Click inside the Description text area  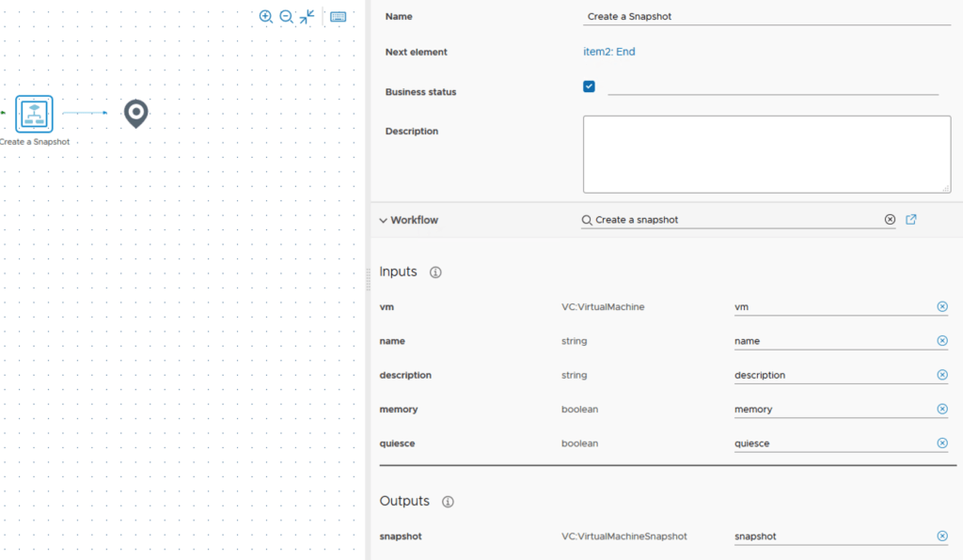[766, 154]
